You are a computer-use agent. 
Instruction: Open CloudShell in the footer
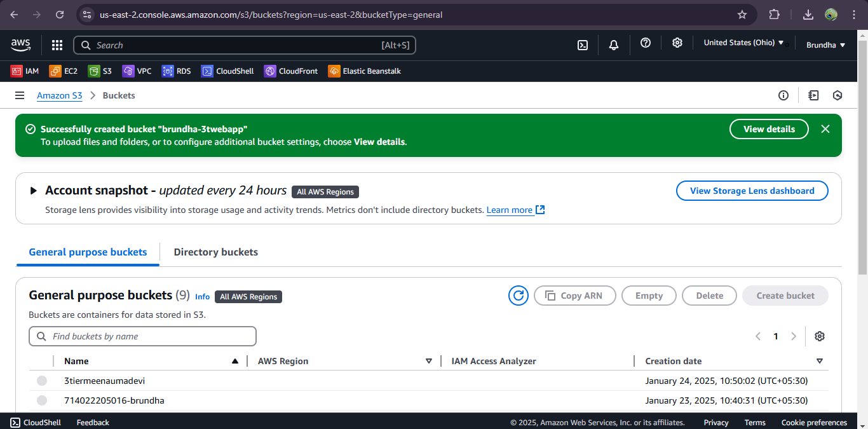(x=36, y=423)
